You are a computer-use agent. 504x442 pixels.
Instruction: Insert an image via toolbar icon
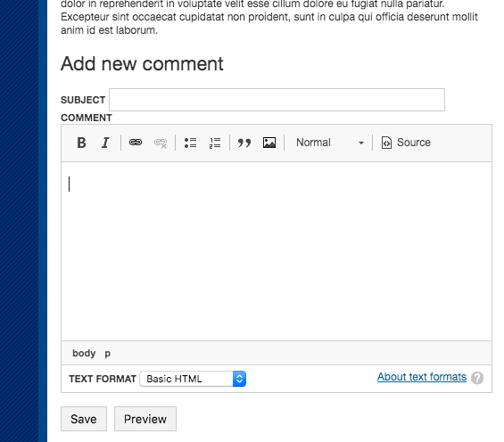pos(269,143)
